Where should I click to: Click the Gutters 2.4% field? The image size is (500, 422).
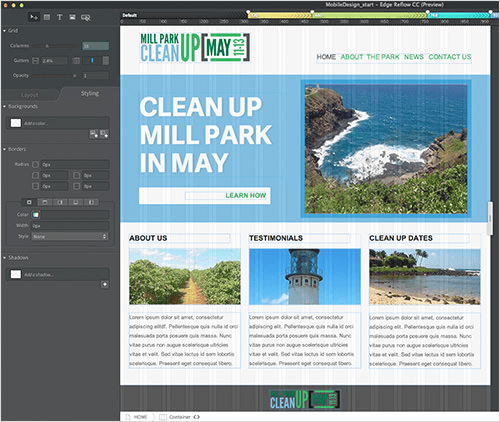pyautogui.click(x=54, y=61)
